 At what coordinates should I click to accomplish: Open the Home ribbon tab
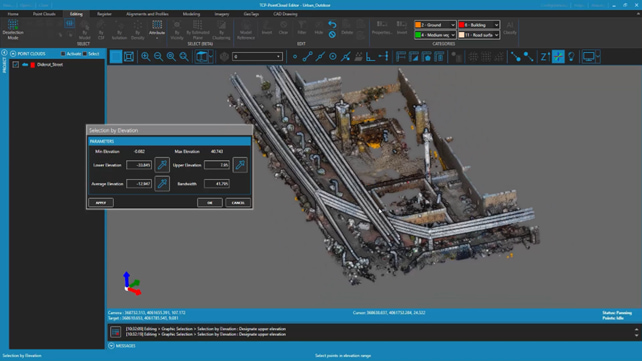coord(13,14)
